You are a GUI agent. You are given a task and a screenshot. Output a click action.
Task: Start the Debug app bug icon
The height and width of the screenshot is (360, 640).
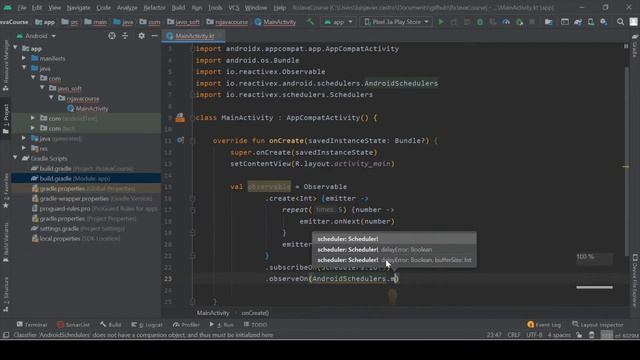[480, 22]
